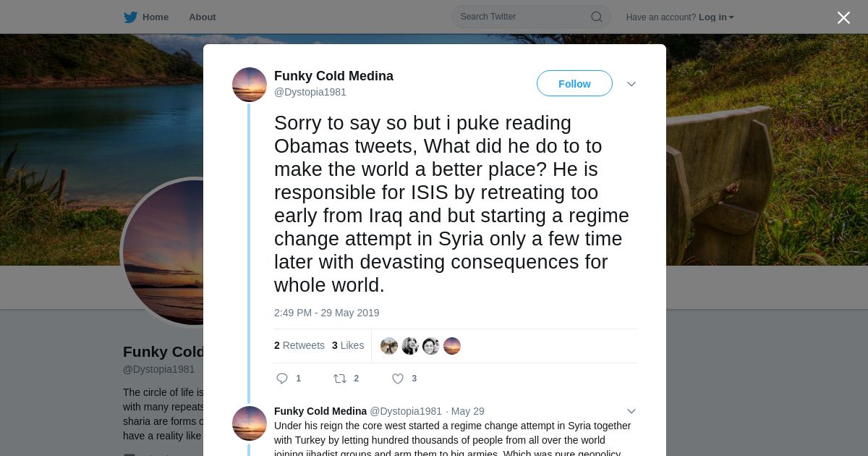Screen dimensions: 868x456
Task: Open the tweet timestamp 29 May 2019
Action: (326, 313)
